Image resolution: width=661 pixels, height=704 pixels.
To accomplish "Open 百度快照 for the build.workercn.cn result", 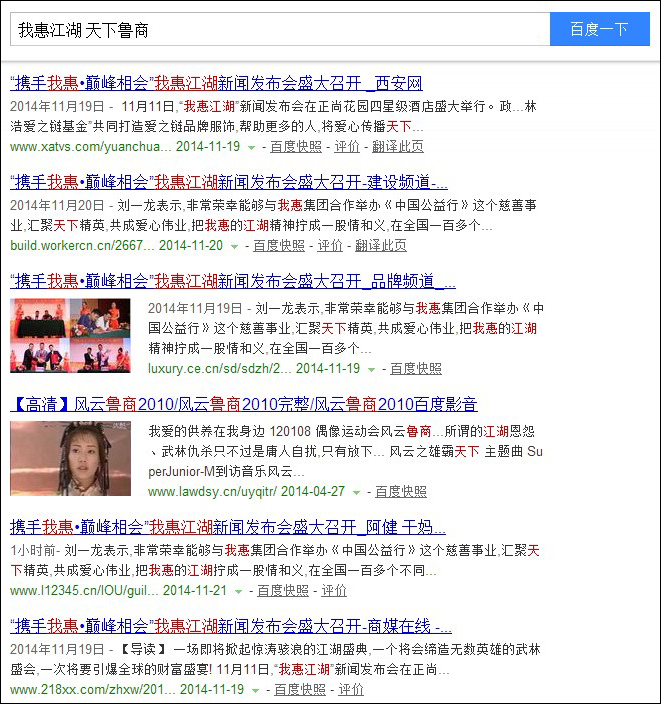I will pos(279,246).
